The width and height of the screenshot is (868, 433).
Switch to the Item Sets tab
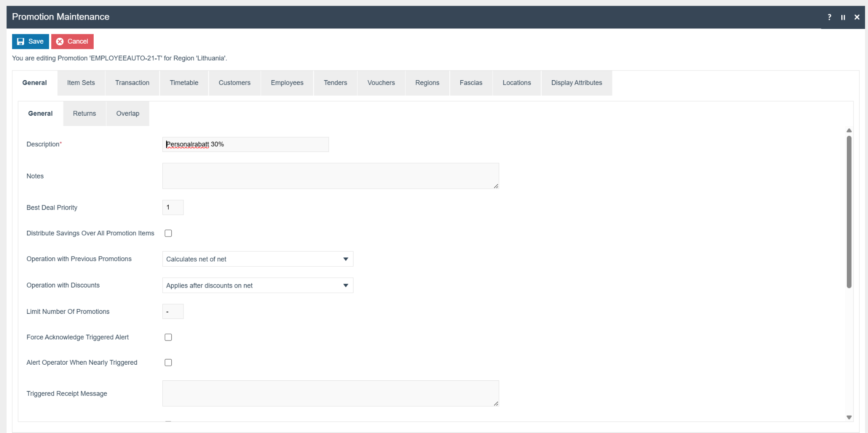pyautogui.click(x=81, y=83)
